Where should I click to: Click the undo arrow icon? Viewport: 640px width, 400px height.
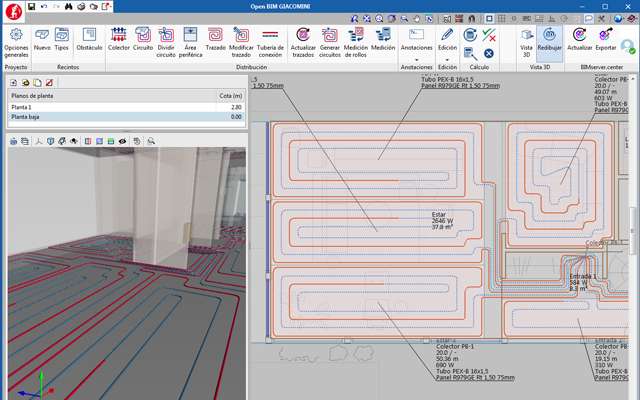(44, 7)
